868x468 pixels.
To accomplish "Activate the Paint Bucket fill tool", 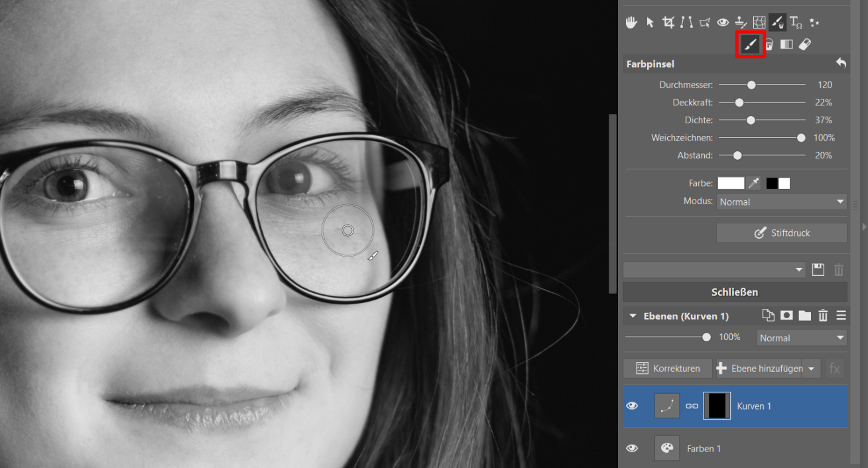I will [x=769, y=44].
